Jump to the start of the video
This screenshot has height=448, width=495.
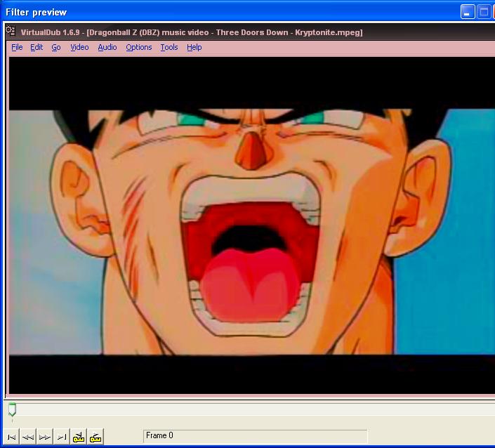pyautogui.click(x=11, y=437)
